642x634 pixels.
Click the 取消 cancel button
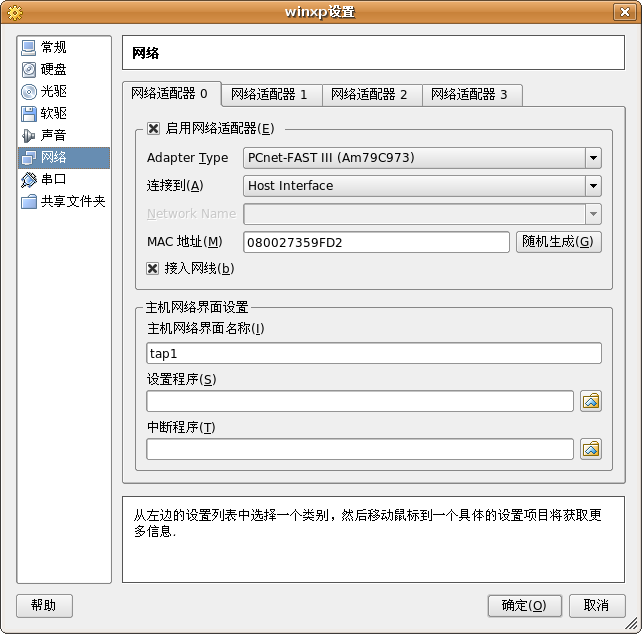pyautogui.click(x=597, y=606)
